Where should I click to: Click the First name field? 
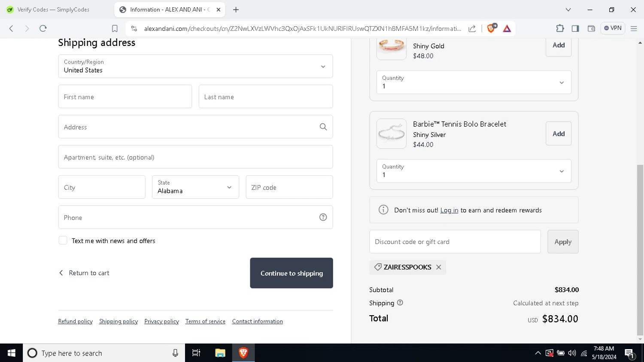coord(125,97)
